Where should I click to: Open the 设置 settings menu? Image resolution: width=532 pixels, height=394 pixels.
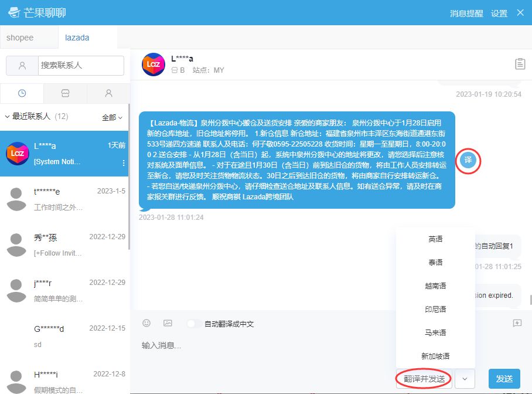[499, 13]
